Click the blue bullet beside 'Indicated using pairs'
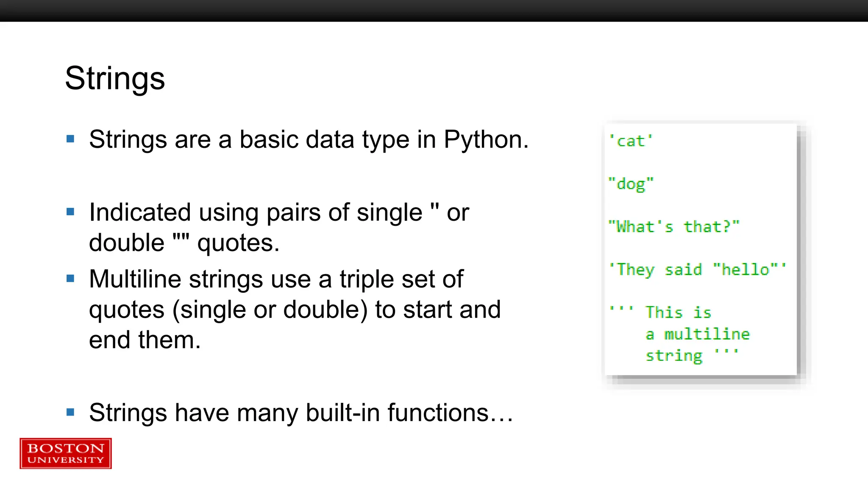Image resolution: width=868 pixels, height=488 pixels. pyautogui.click(x=70, y=212)
